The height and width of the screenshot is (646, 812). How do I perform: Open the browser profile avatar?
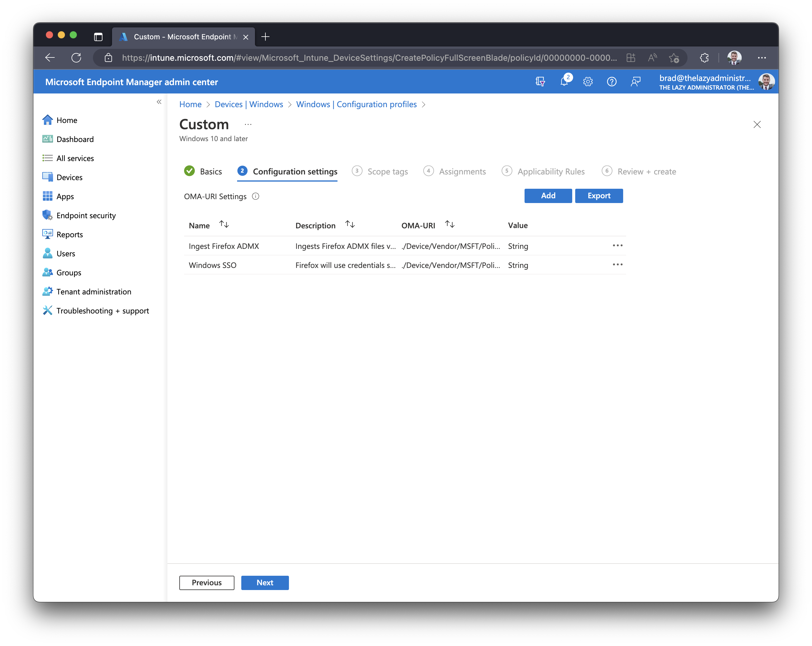coord(734,57)
